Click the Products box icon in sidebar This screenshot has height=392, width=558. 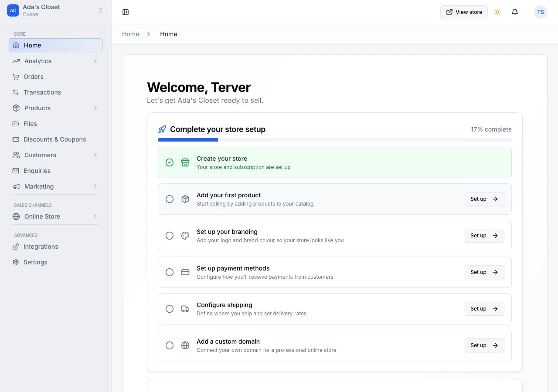[x=16, y=108]
